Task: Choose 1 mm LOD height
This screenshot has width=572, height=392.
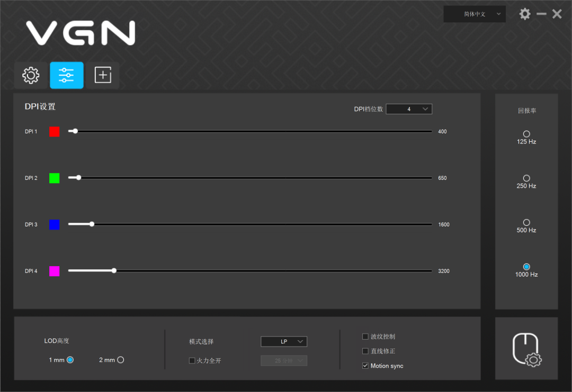Action: tap(70, 360)
